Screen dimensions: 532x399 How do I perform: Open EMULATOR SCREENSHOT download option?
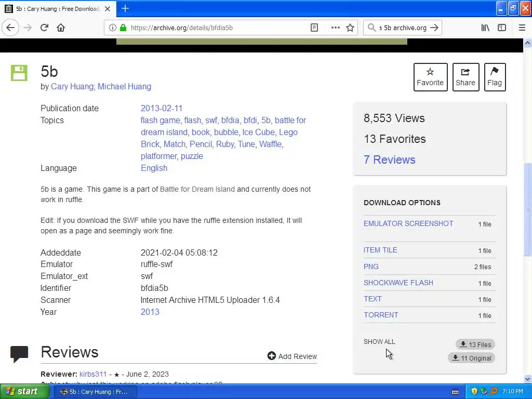(x=408, y=223)
